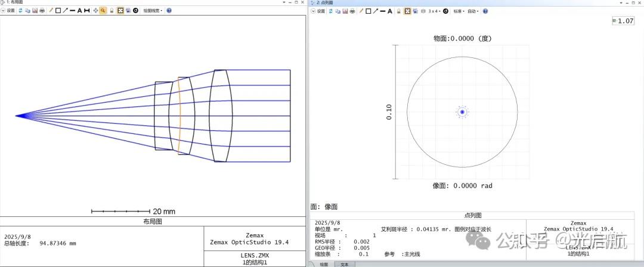Select pencil annotation tool in spot diagram

[361, 11]
